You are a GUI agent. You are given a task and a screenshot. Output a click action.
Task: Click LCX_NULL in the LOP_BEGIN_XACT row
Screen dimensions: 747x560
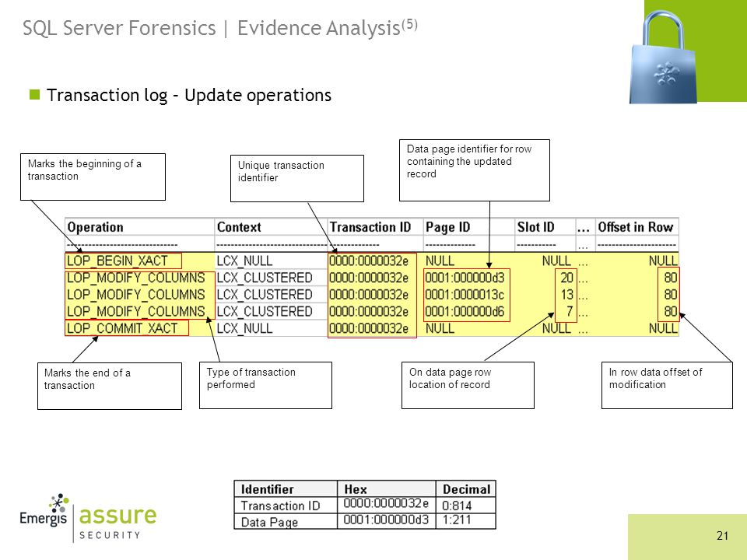tap(244, 261)
